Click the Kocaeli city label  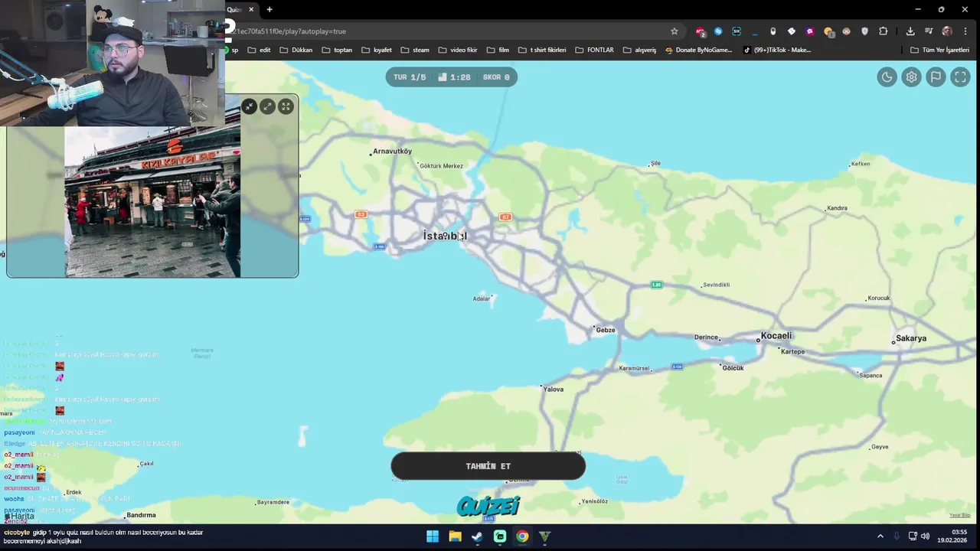click(x=776, y=336)
